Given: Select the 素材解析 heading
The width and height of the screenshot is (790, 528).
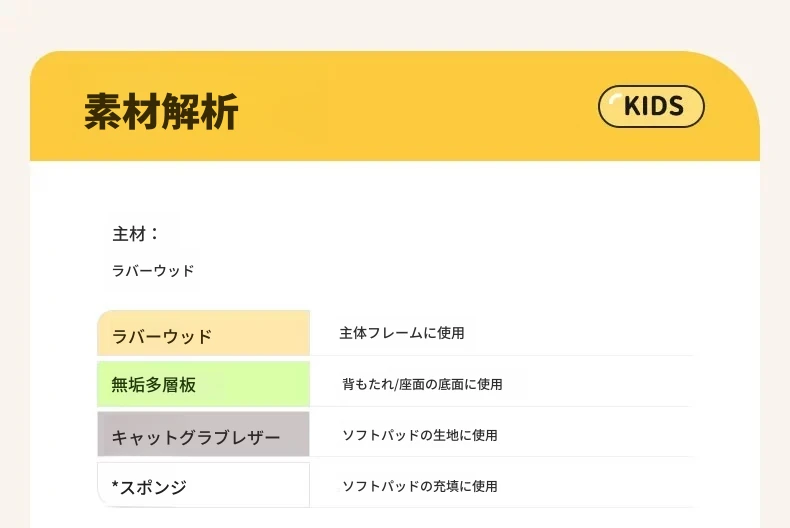Looking at the screenshot, I should point(161,111).
